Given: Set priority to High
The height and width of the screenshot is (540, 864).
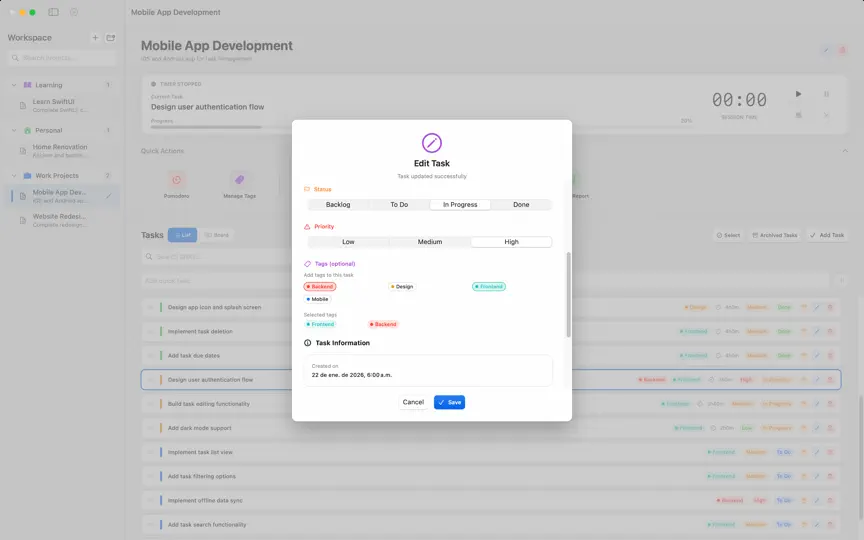Looking at the screenshot, I should 511,242.
